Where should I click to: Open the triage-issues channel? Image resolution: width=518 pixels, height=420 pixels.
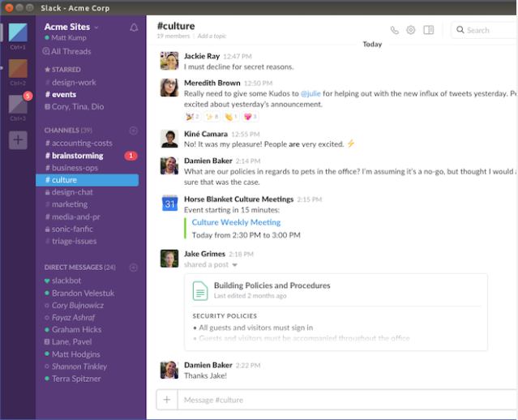pyautogui.click(x=71, y=242)
